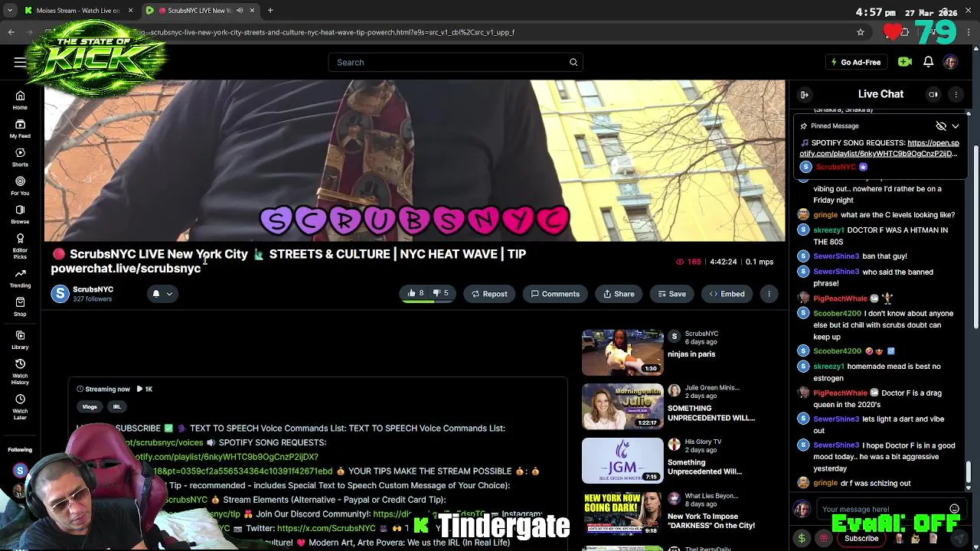Open Library in the sidebar
980x551 pixels.
click(x=20, y=340)
